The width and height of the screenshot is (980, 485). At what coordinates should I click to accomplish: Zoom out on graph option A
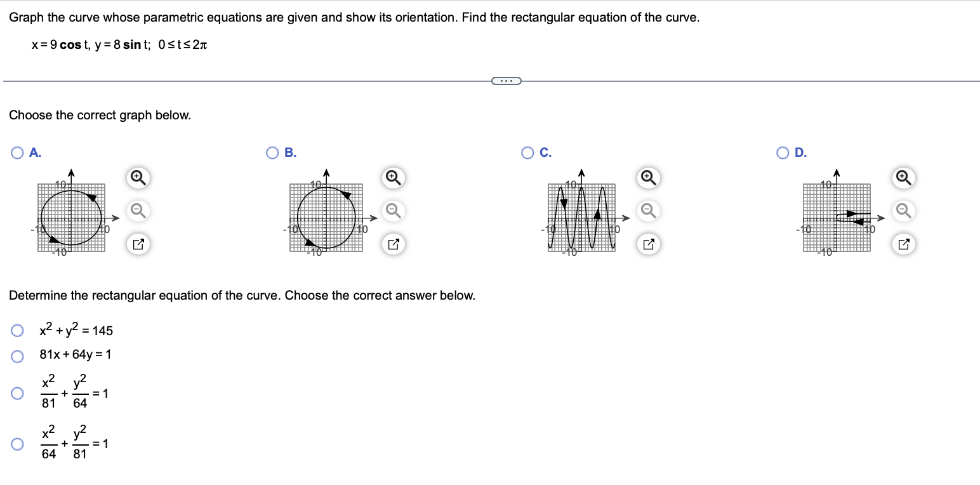[138, 211]
